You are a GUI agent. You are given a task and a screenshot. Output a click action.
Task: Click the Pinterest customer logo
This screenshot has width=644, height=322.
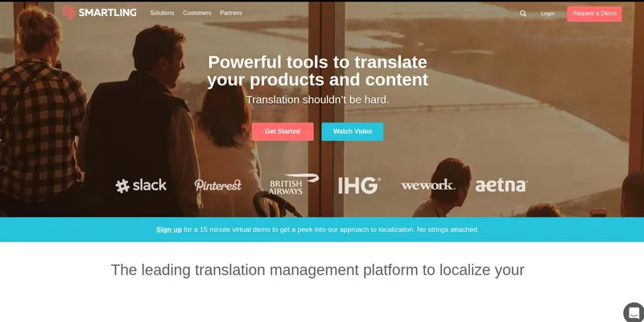[x=217, y=185]
